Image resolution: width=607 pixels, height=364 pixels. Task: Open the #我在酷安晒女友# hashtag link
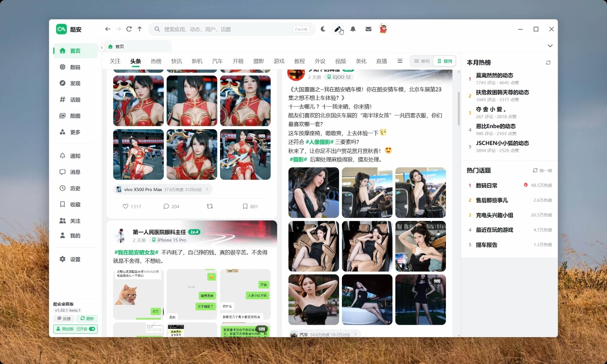pyautogui.click(x=136, y=252)
